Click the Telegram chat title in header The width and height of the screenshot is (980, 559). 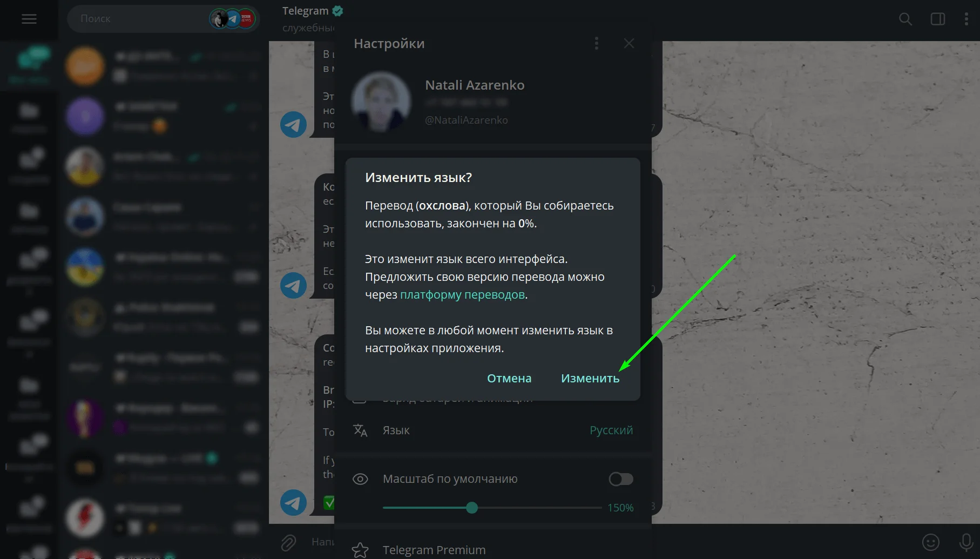click(306, 11)
